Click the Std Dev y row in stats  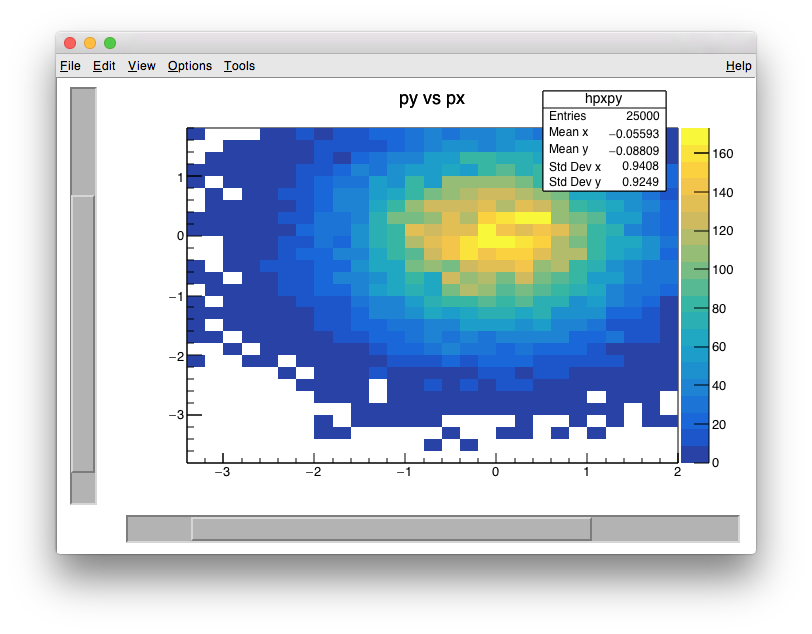[604, 182]
